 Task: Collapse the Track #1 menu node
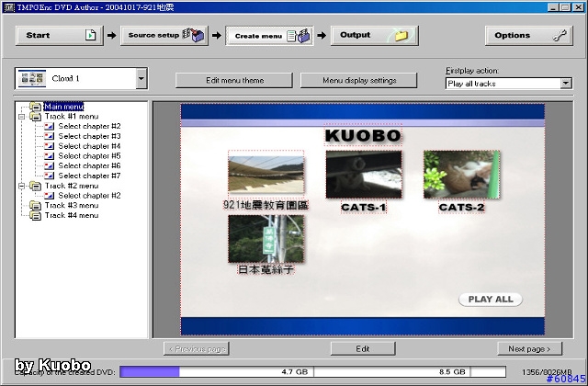pyautogui.click(x=22, y=117)
